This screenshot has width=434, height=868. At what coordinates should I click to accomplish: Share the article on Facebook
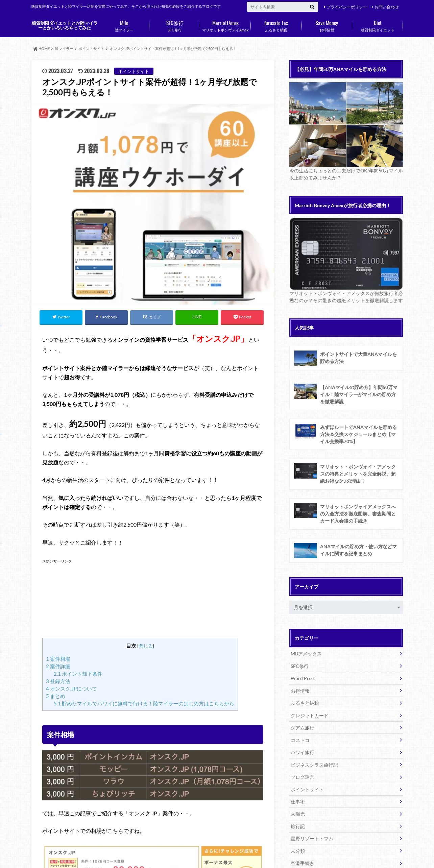(106, 317)
